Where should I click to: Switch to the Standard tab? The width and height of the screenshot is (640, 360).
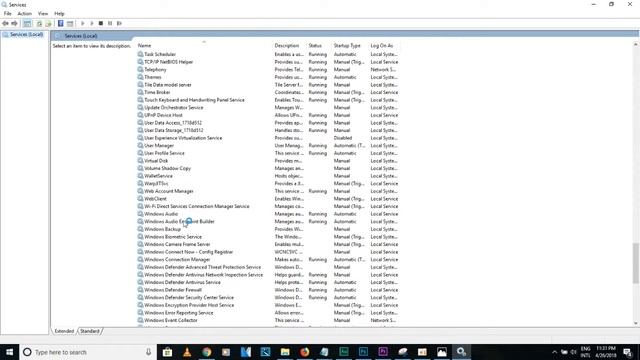click(x=90, y=331)
